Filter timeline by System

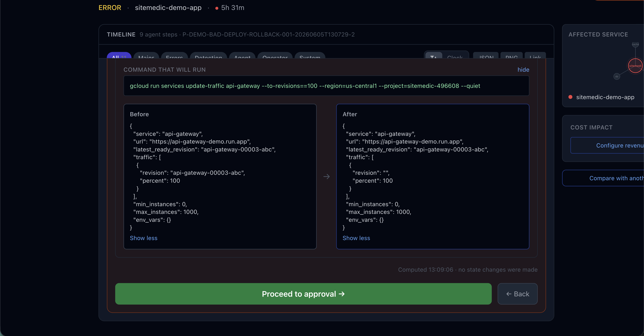[x=310, y=55]
